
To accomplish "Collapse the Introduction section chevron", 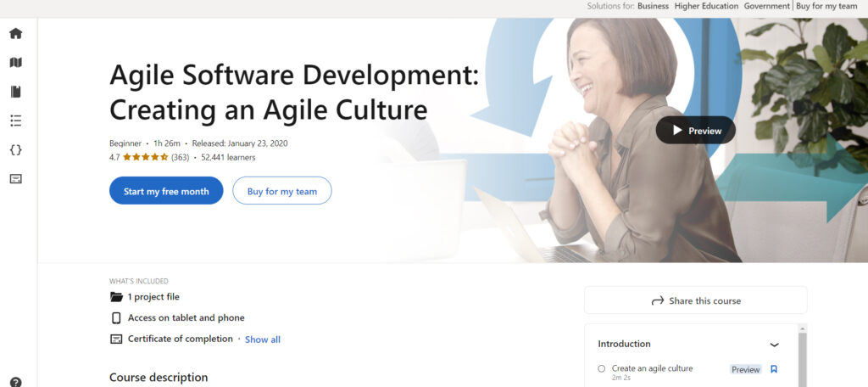I will coord(774,345).
